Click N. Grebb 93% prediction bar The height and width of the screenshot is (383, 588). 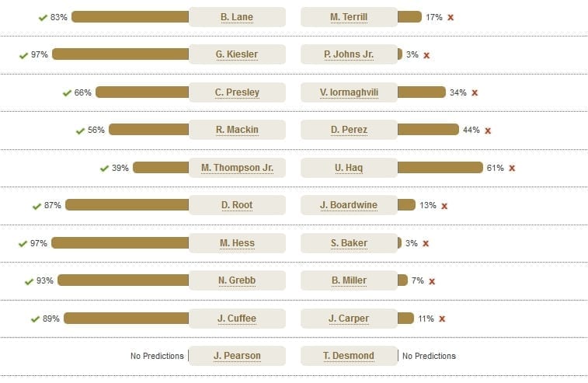124,280
